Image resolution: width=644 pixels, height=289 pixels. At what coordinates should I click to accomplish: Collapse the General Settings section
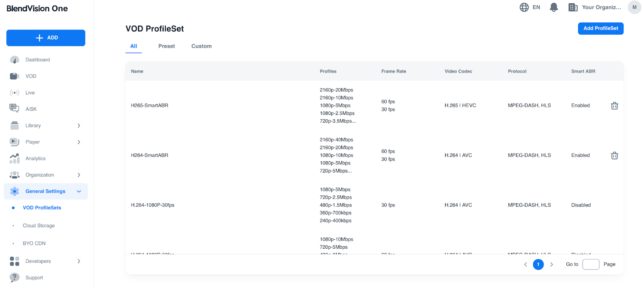[x=79, y=191]
